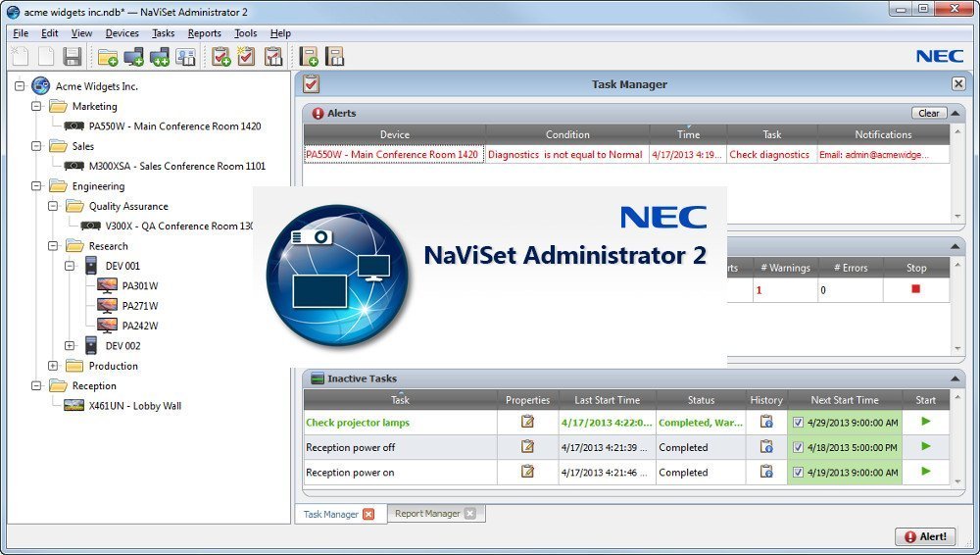Collapse the Reception folder

[x=36, y=385]
